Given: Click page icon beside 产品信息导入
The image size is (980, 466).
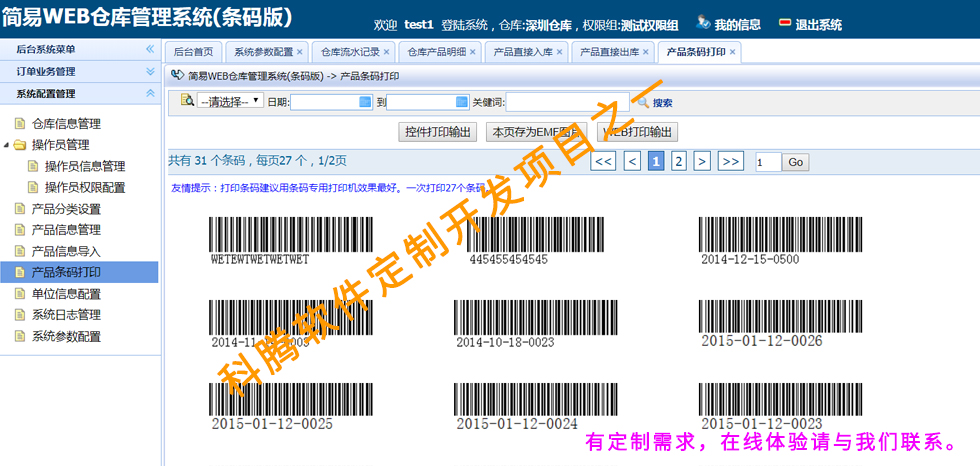Looking at the screenshot, I should tap(20, 251).
